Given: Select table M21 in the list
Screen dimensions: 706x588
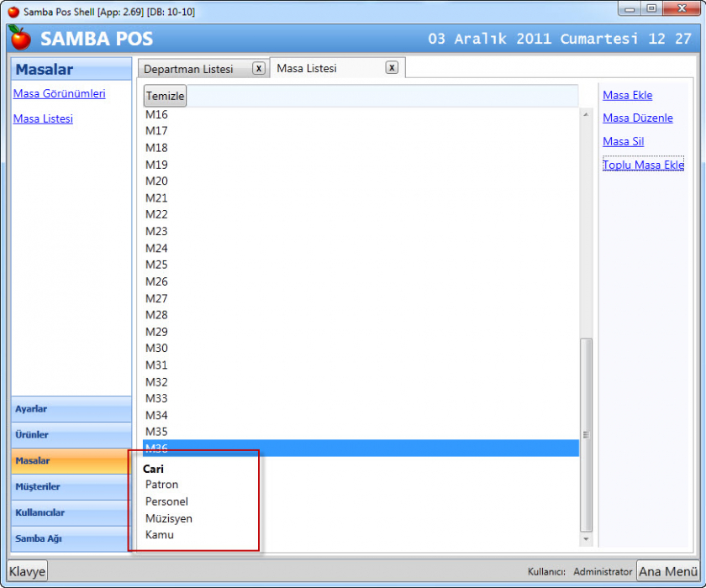Looking at the screenshot, I should coord(361,198).
